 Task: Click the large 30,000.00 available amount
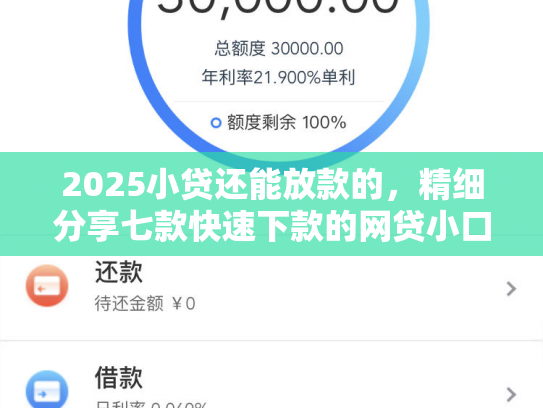(278, 7)
